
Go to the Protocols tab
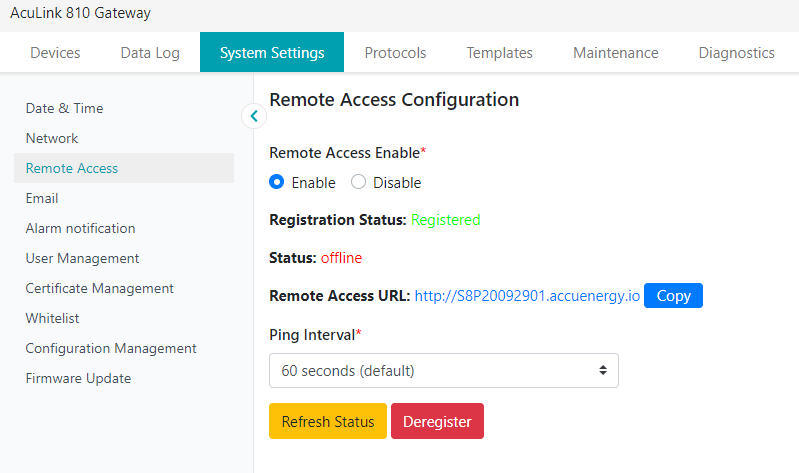[x=395, y=53]
